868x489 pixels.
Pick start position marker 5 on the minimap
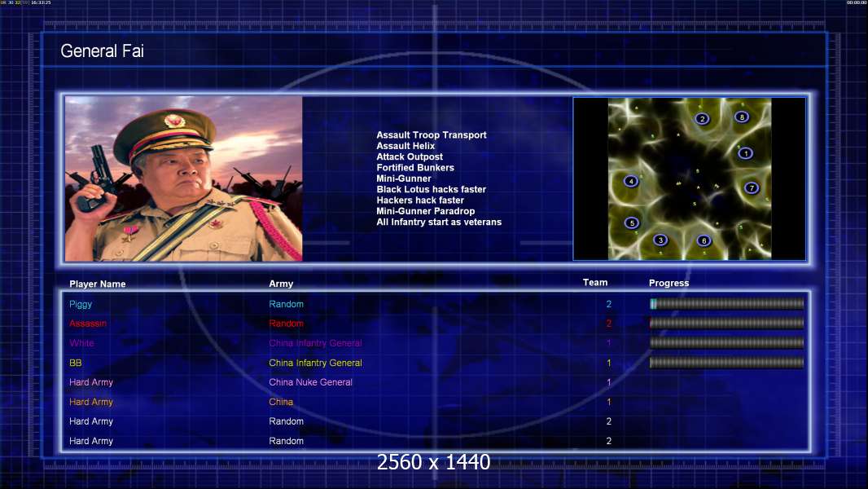[632, 223]
